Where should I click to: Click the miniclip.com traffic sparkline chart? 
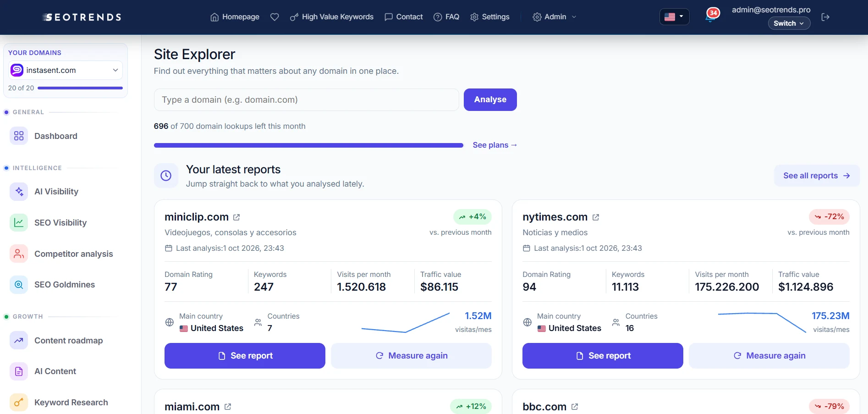coord(405,323)
